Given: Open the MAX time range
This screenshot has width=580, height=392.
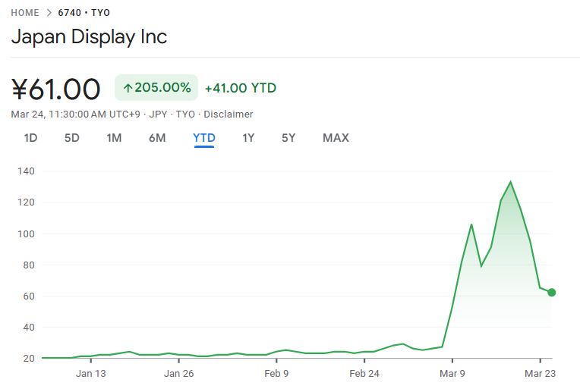Looking at the screenshot, I should pos(336,138).
